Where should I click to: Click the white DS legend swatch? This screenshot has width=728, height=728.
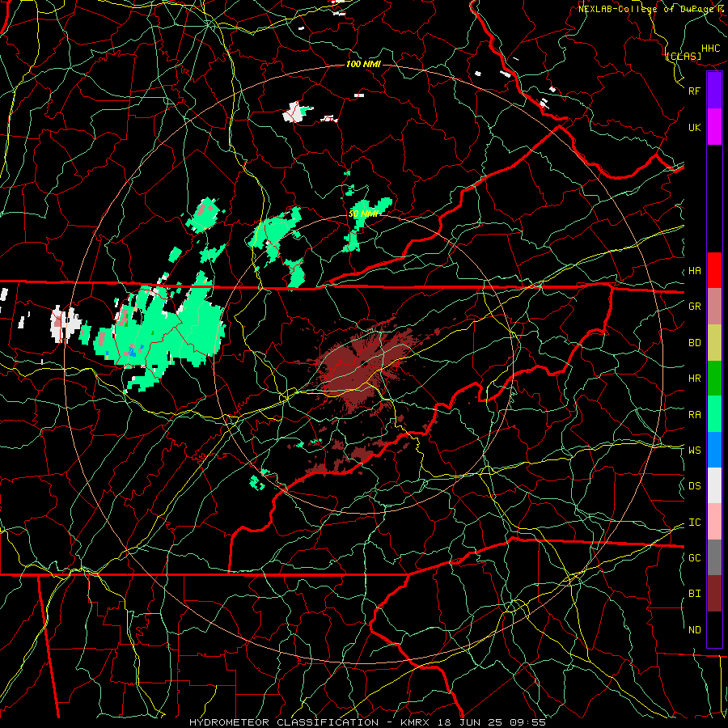(x=714, y=485)
